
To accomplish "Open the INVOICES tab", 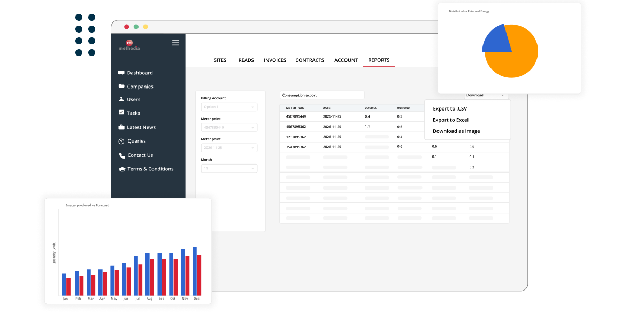I will (274, 60).
